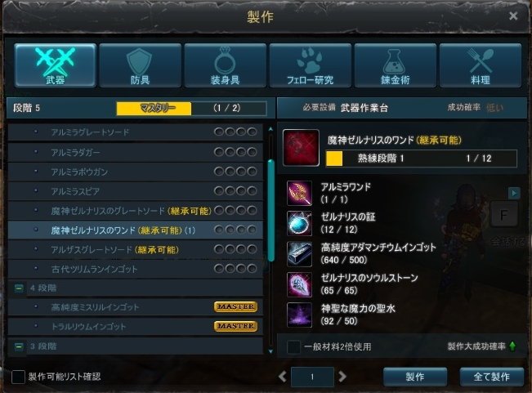This screenshot has width=532, height=393.
Task: Enable the 一般材料2倍使用 checkbox
Action: pyautogui.click(x=293, y=347)
